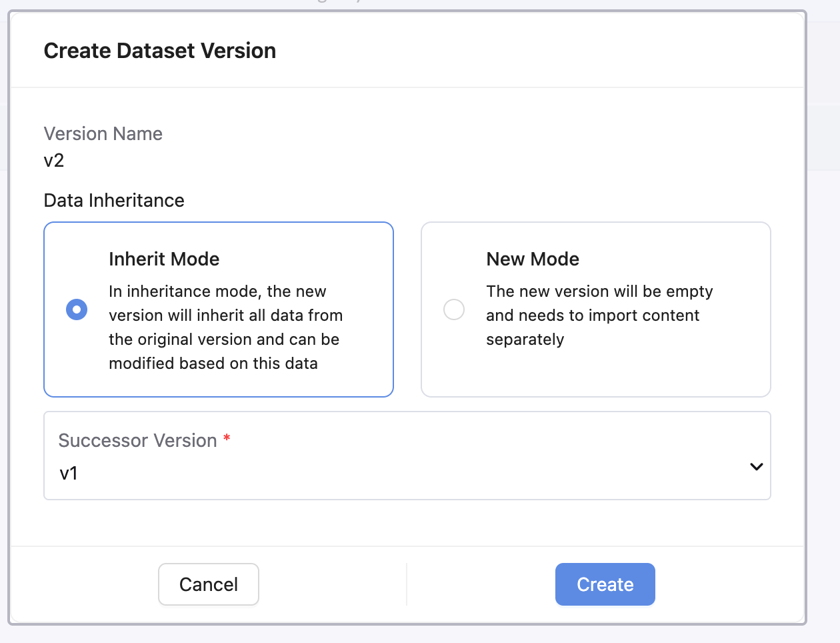Open the Successor Version dropdown

407,456
